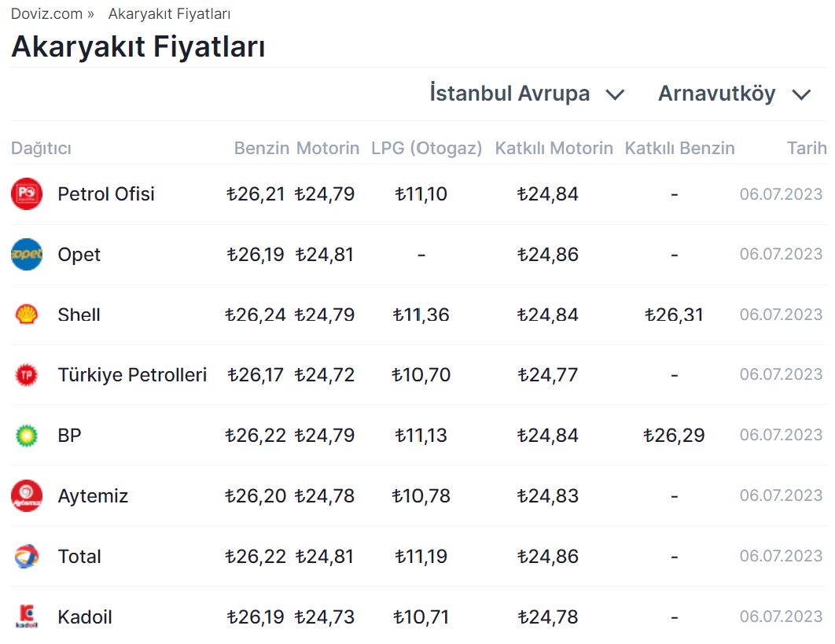Click the BP logo icon

point(27,435)
